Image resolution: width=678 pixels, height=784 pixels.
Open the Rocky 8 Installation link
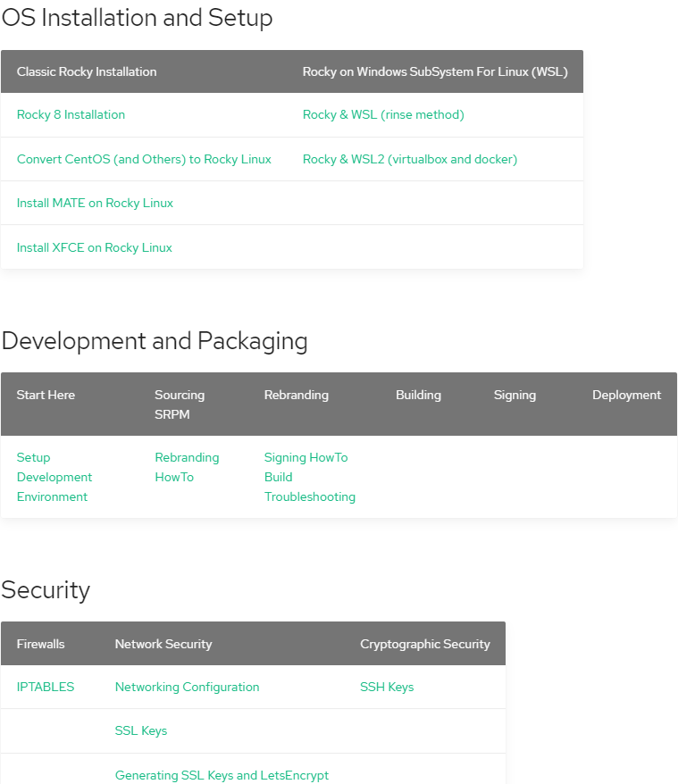tap(71, 114)
